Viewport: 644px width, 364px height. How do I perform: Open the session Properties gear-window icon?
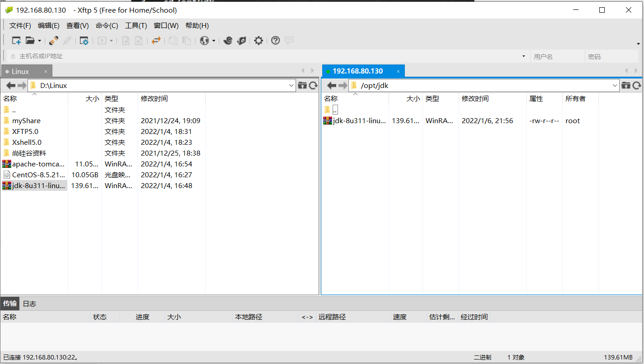click(x=84, y=41)
